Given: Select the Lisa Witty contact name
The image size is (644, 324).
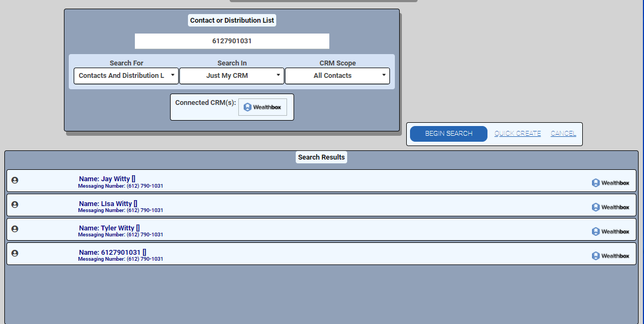Looking at the screenshot, I should click(x=108, y=204).
